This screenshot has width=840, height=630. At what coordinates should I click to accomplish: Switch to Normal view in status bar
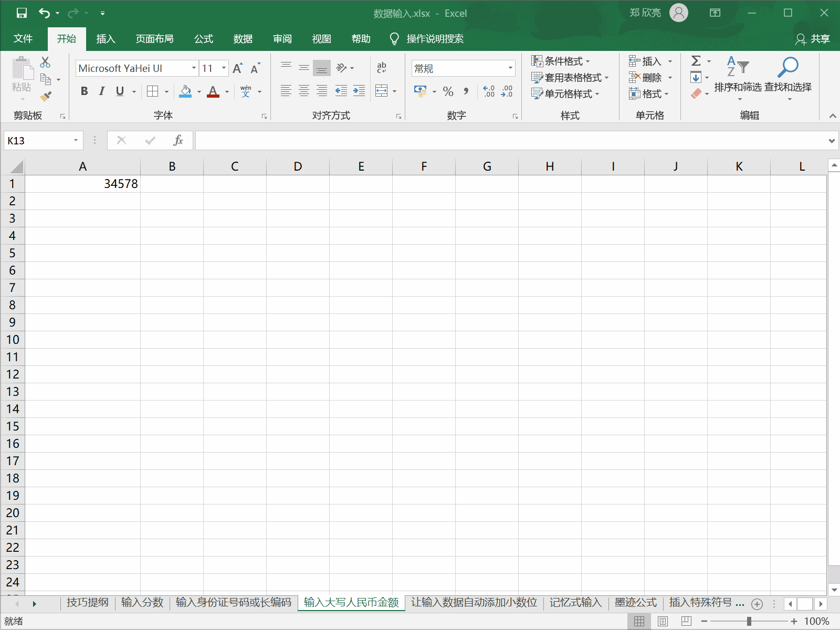pos(639,621)
